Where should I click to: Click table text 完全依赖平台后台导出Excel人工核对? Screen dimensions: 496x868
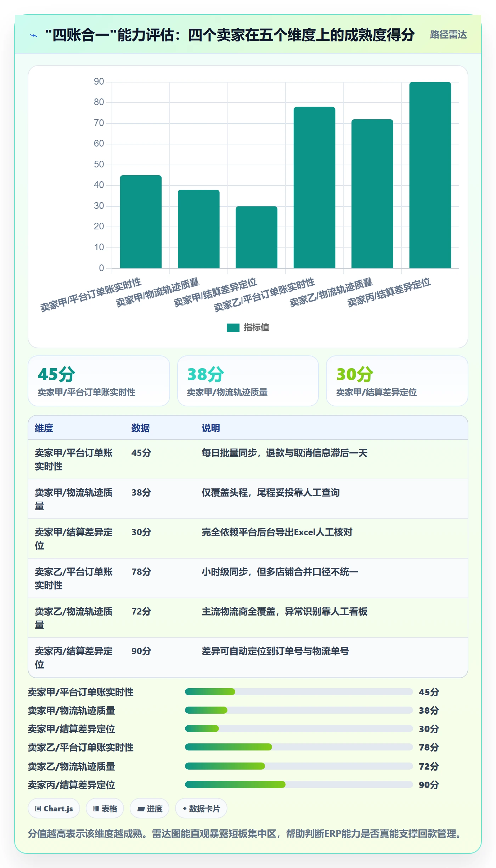(x=277, y=532)
